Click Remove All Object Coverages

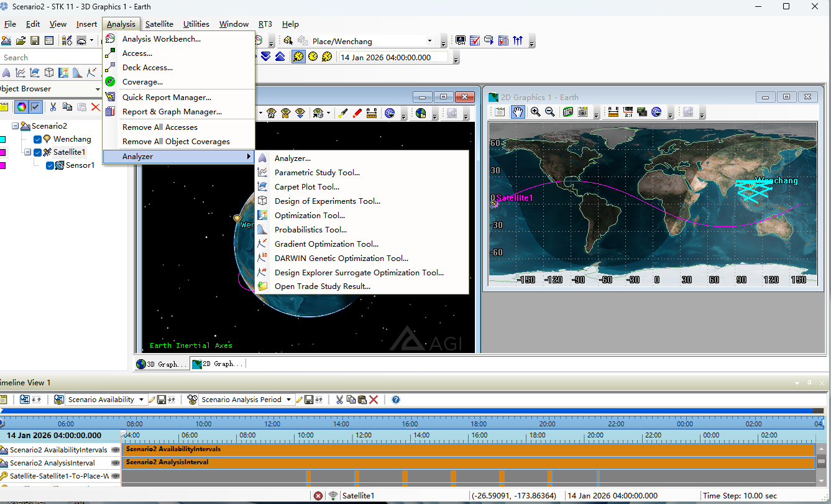[179, 141]
